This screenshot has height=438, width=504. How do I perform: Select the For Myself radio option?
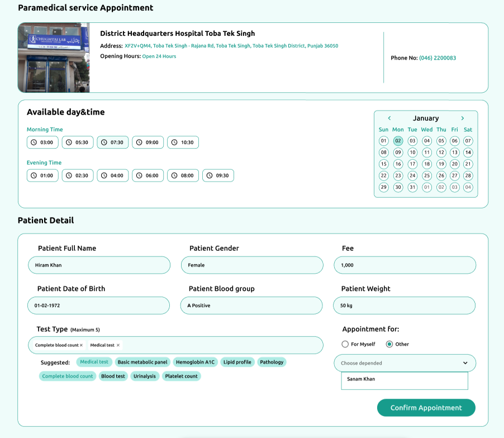pyautogui.click(x=345, y=344)
